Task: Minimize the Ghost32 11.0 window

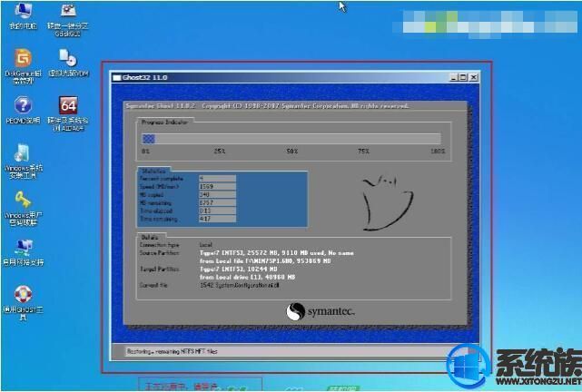Action: click(454, 77)
